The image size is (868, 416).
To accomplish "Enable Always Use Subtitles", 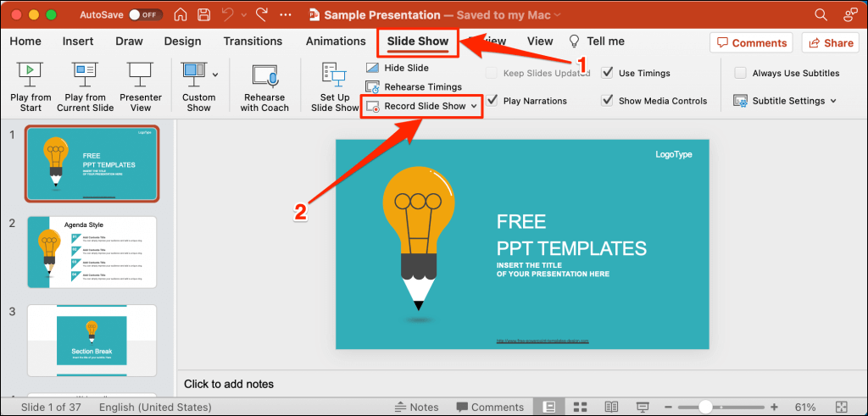I will (740, 73).
